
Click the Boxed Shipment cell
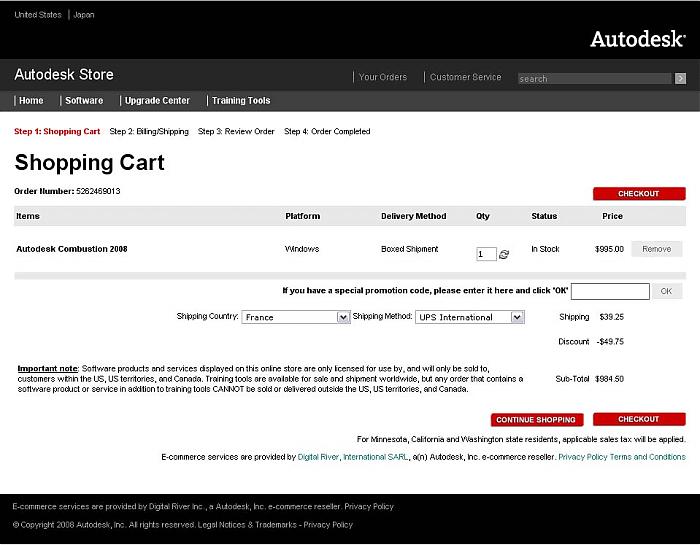click(410, 249)
